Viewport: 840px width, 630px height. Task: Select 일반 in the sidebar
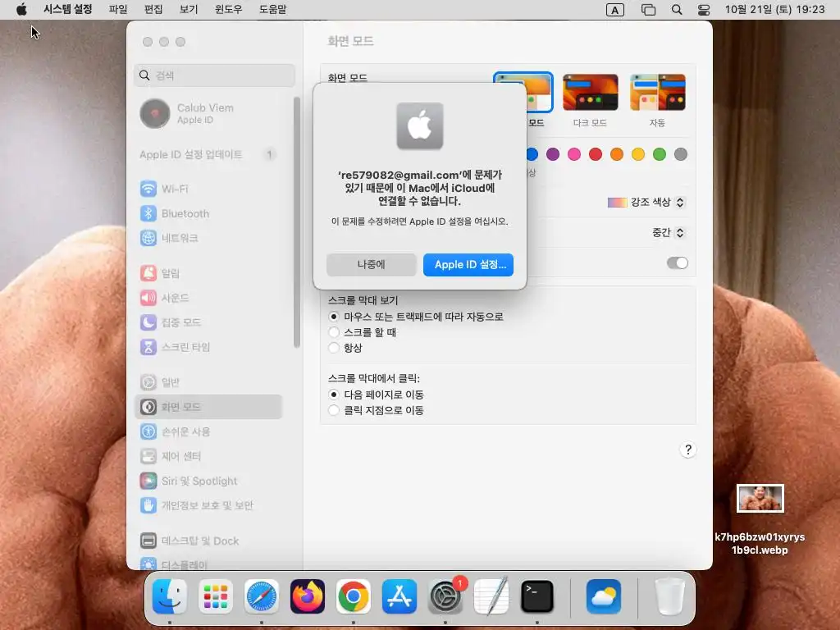209,382
